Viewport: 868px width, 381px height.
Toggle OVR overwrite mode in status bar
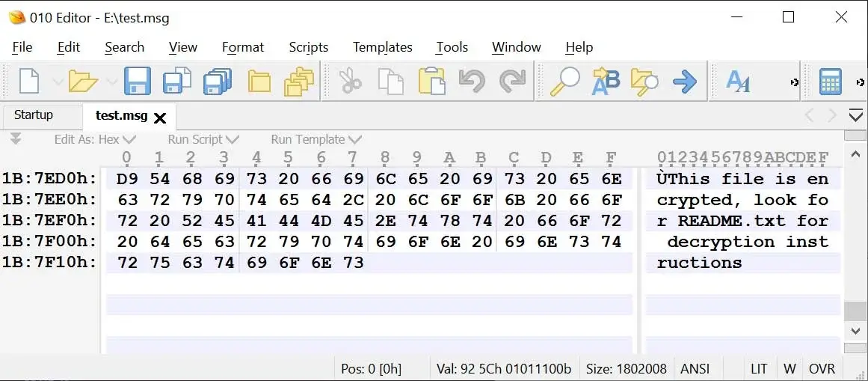[x=822, y=369]
